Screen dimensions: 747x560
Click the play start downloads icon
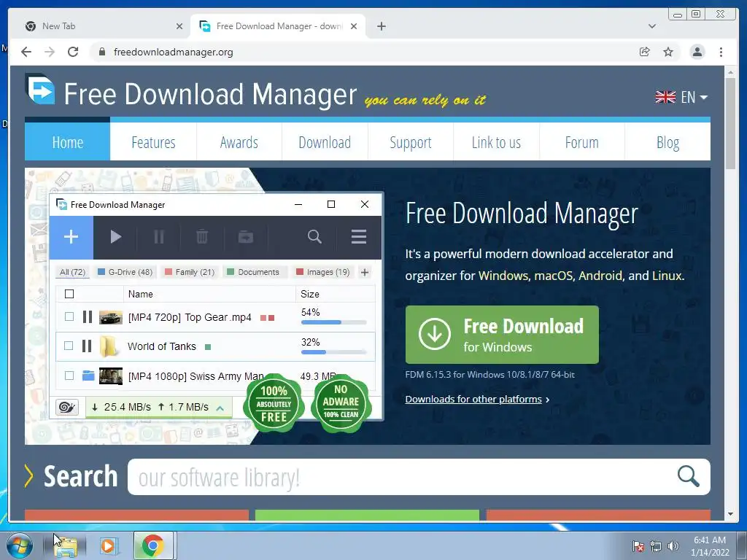tap(115, 237)
